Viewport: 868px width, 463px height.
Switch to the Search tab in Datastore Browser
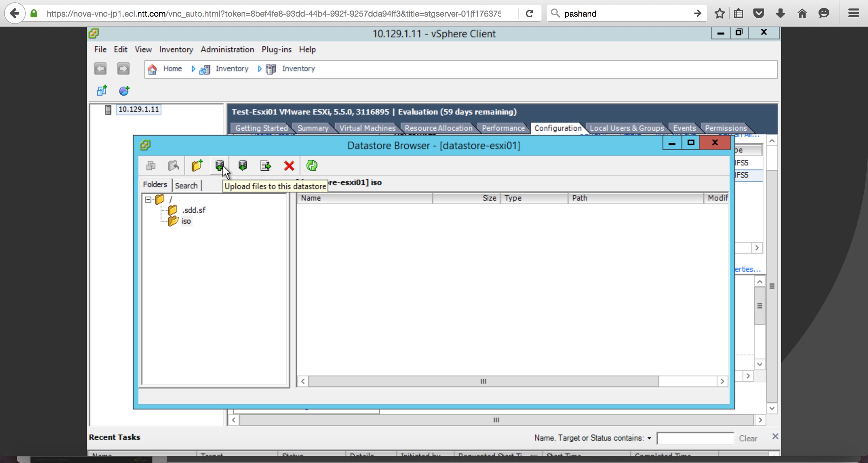(186, 185)
